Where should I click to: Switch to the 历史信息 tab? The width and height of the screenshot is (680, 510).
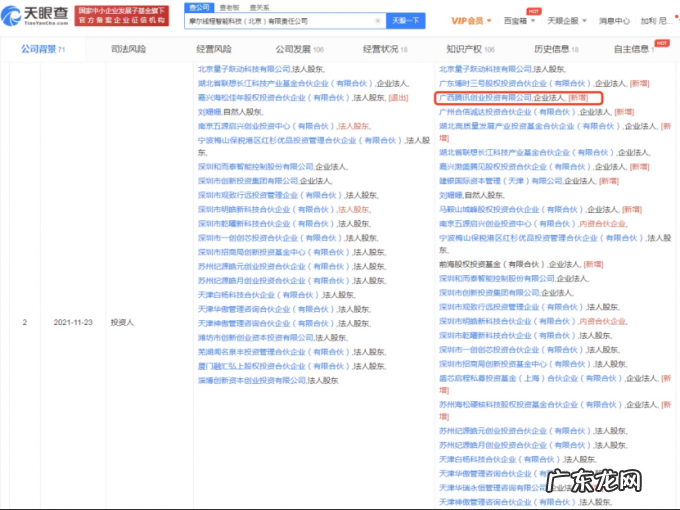pos(556,49)
